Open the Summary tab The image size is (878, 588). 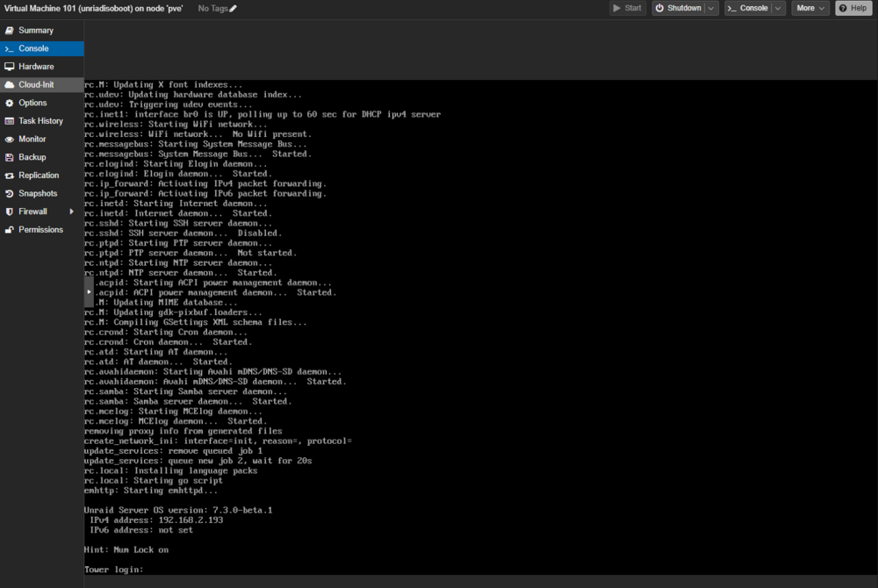[42, 30]
